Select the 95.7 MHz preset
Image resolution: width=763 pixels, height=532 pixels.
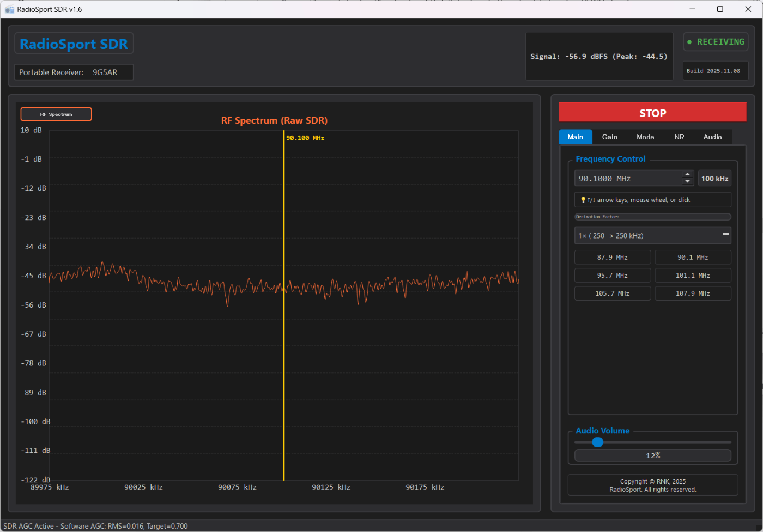pos(613,275)
